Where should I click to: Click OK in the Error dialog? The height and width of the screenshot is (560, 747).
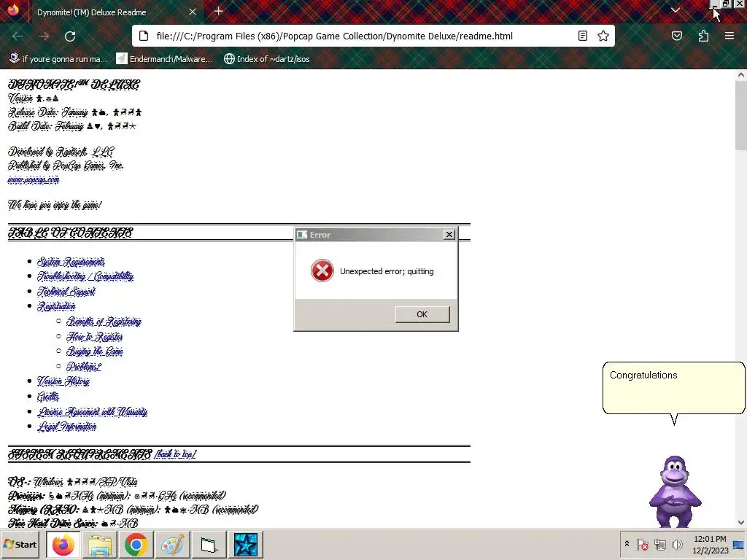pos(422,314)
